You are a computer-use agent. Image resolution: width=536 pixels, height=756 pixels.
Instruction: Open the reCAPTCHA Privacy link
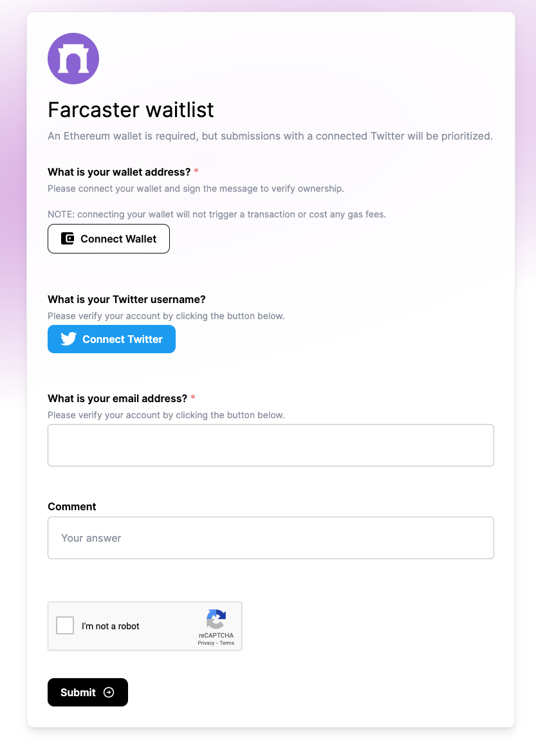[206, 643]
